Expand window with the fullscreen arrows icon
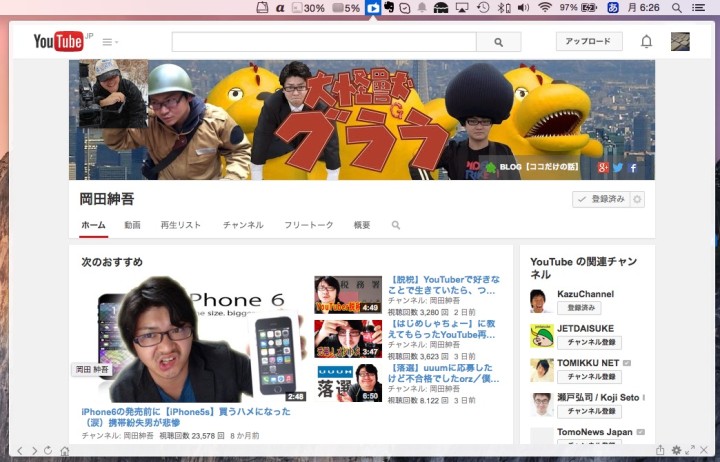The width and height of the screenshot is (720, 462). point(690,450)
